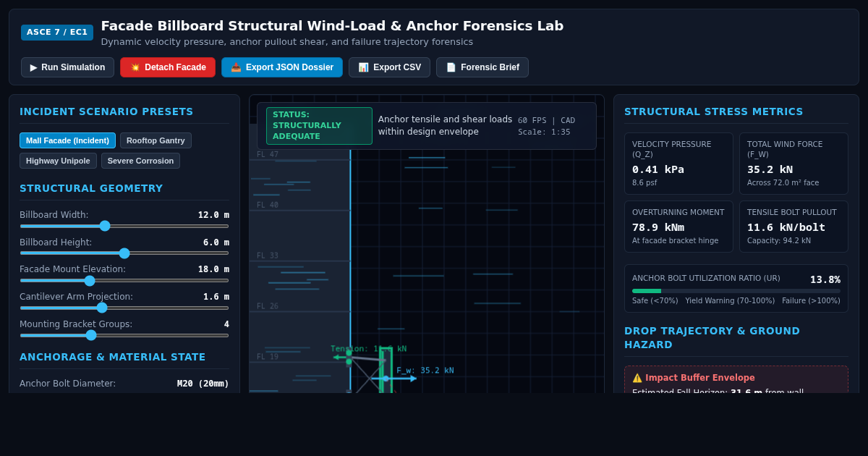
Task: Click the FL 26 floor label
Action: 268,307
